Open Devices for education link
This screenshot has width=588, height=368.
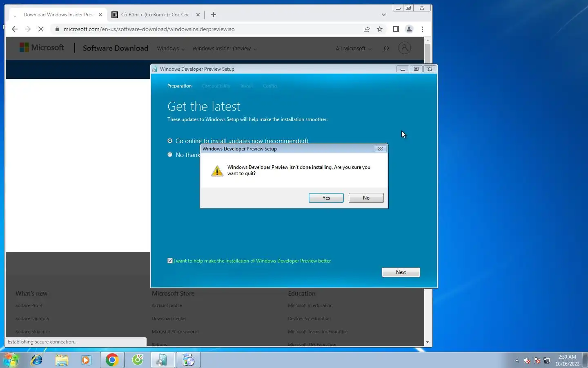[x=309, y=319]
